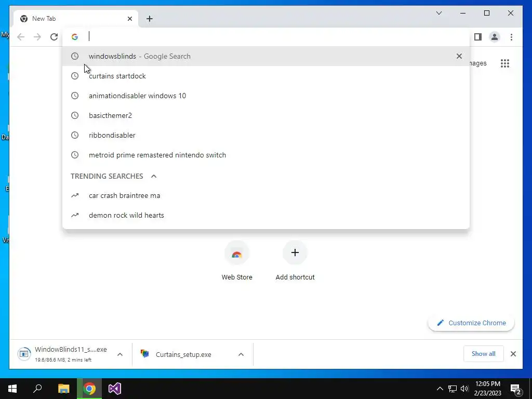Expand options for WindowBlinds11 download
This screenshot has height=399, width=532.
120,354
